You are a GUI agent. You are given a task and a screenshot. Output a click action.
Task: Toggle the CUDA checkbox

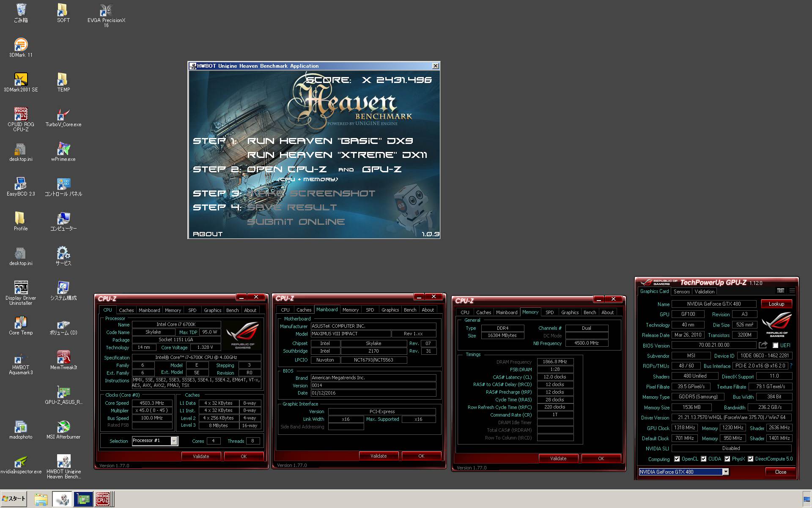coord(704,459)
